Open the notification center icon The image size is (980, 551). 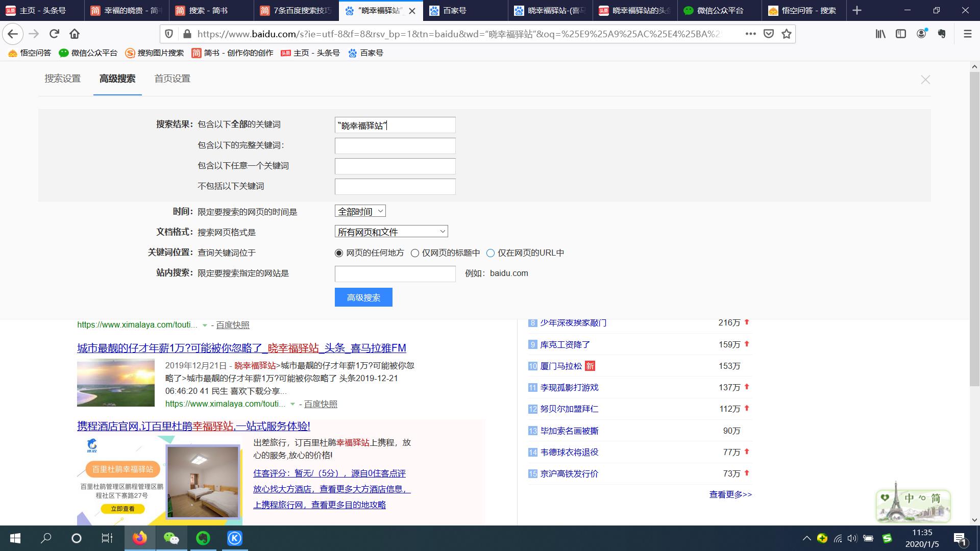click(960, 539)
